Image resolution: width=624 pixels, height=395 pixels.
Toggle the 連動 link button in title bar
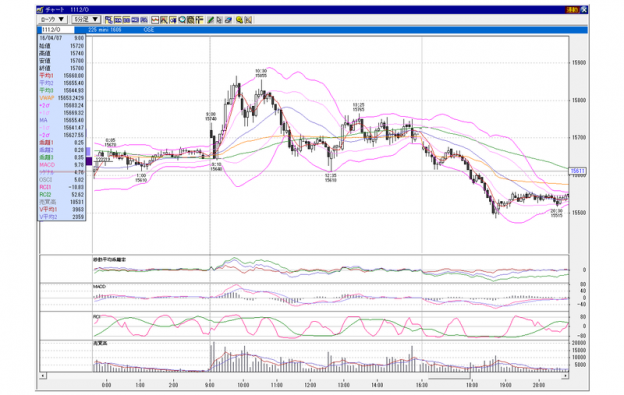pyautogui.click(x=572, y=10)
